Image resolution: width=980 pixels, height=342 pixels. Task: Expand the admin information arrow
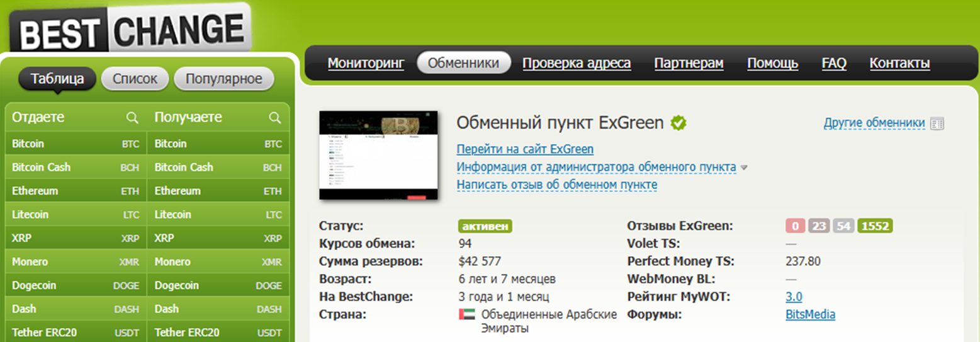(744, 168)
